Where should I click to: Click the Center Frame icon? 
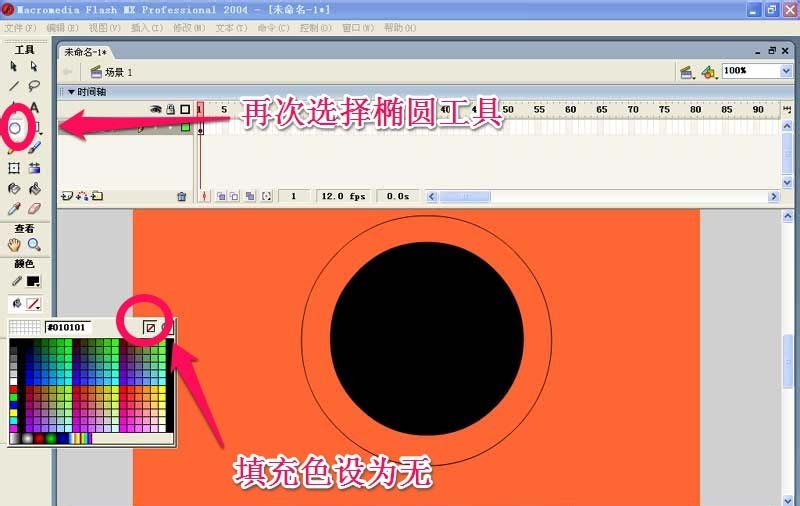click(204, 196)
